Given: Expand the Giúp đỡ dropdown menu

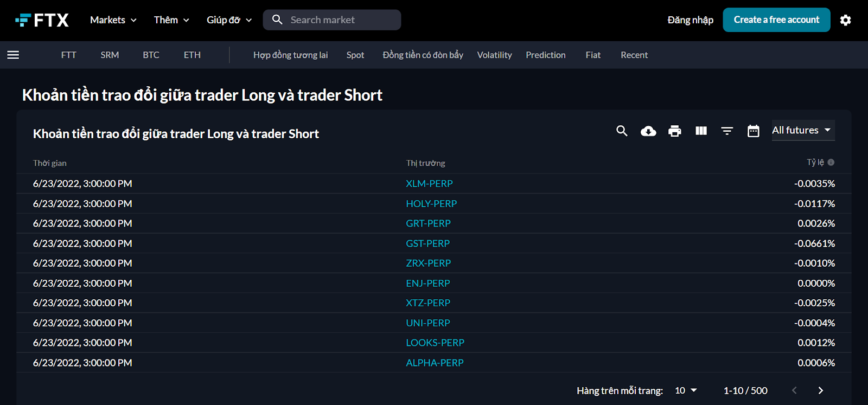Looking at the screenshot, I should (x=229, y=20).
